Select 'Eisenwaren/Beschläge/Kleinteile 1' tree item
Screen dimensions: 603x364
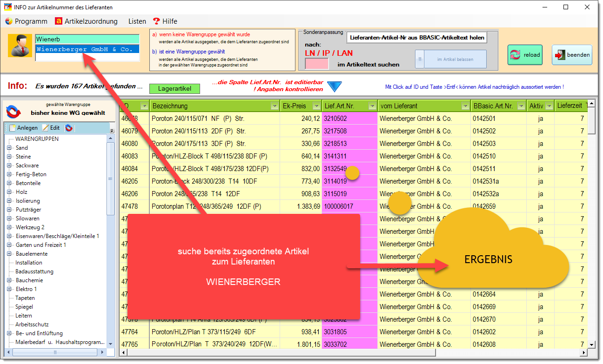tap(57, 236)
